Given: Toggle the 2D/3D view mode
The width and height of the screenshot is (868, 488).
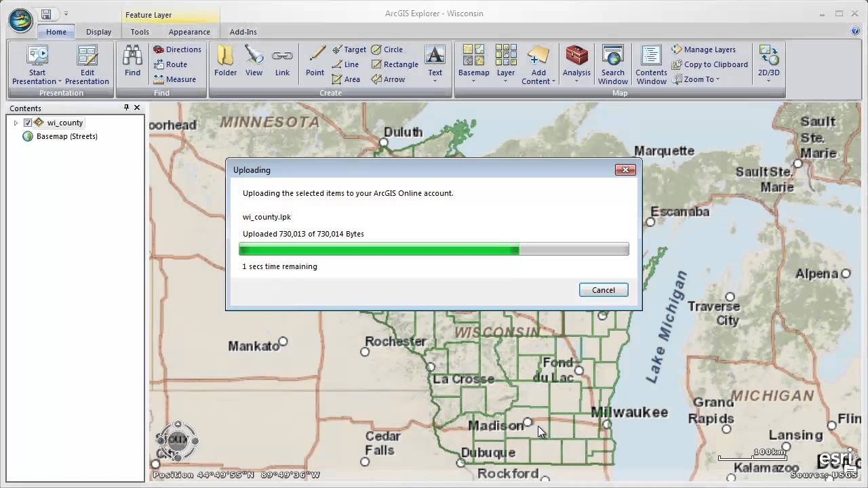Looking at the screenshot, I should point(768,64).
